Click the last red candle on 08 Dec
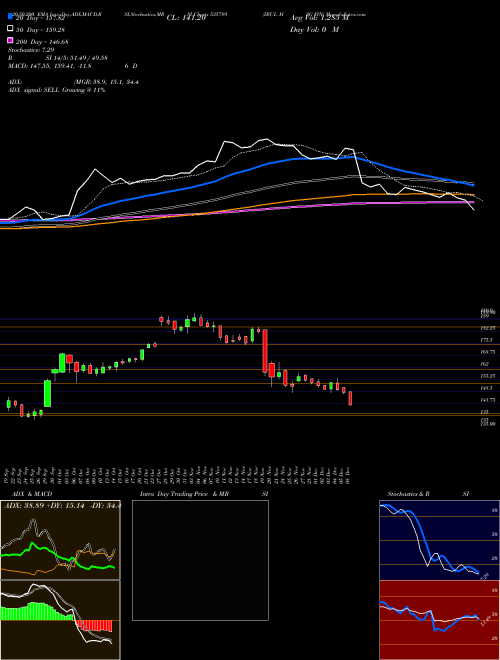 [350, 398]
